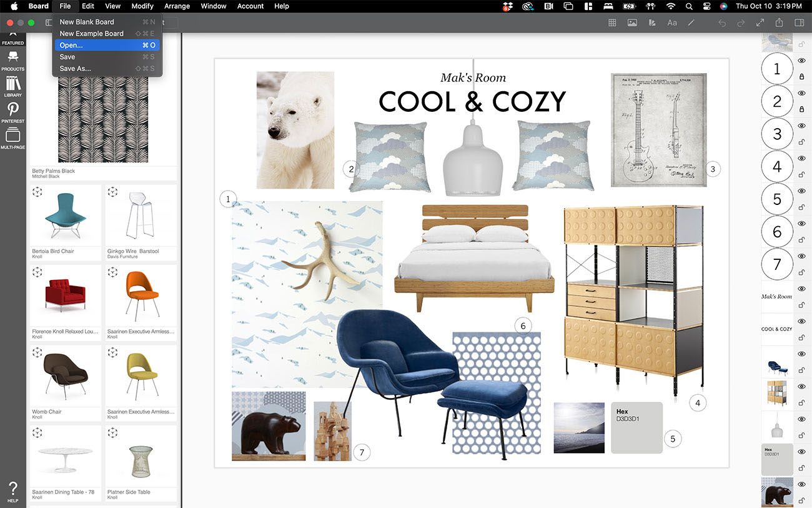
Task: Open the Pinterest source panel
Action: tap(12, 112)
